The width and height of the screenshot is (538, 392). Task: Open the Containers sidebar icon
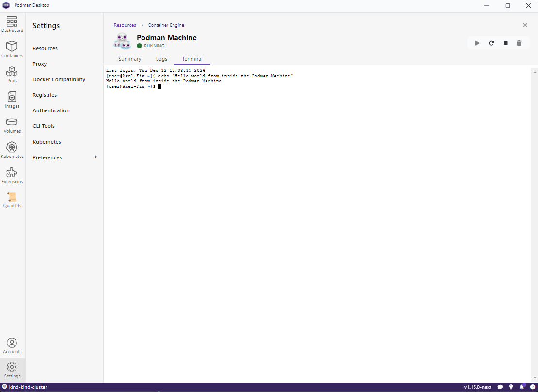click(12, 48)
